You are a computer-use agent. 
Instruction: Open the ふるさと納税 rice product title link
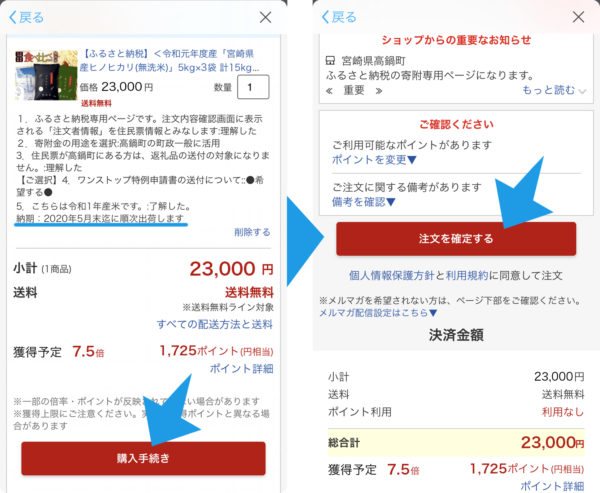170,60
